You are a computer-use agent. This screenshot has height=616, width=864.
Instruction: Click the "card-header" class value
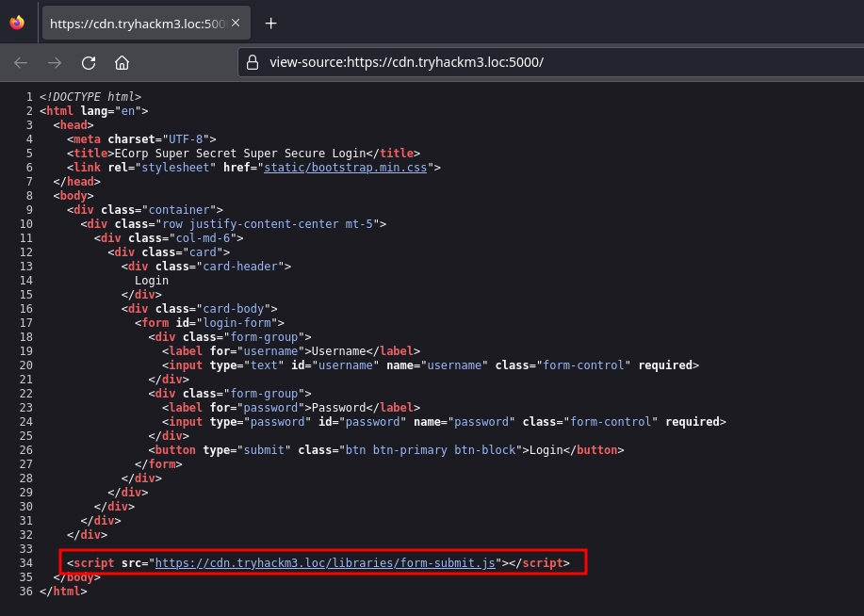point(240,266)
